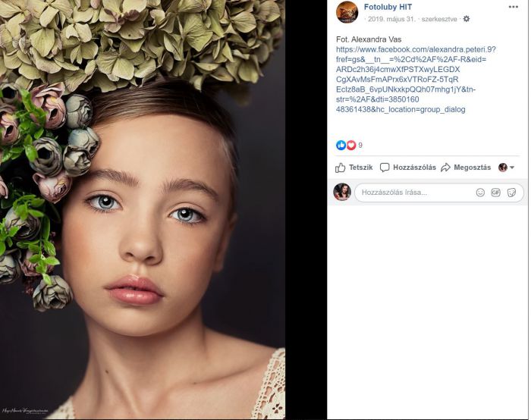Screen dimensions: 531x420
Task: Click the Hozzászólás comment button
Action: pyautogui.click(x=408, y=168)
